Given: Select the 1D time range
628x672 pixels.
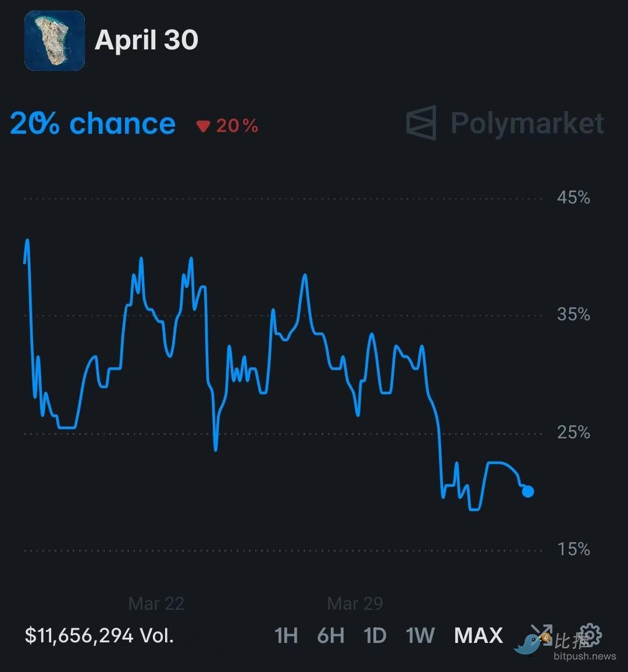Looking at the screenshot, I should coord(374,635).
